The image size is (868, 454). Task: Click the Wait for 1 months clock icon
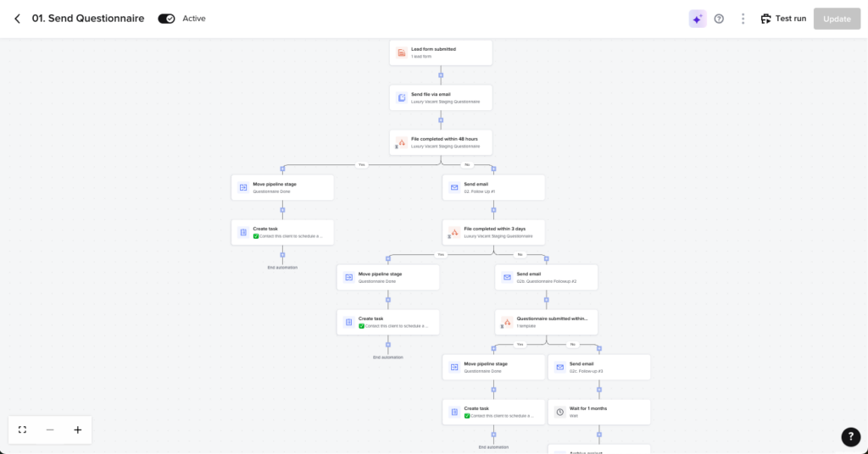pos(559,412)
